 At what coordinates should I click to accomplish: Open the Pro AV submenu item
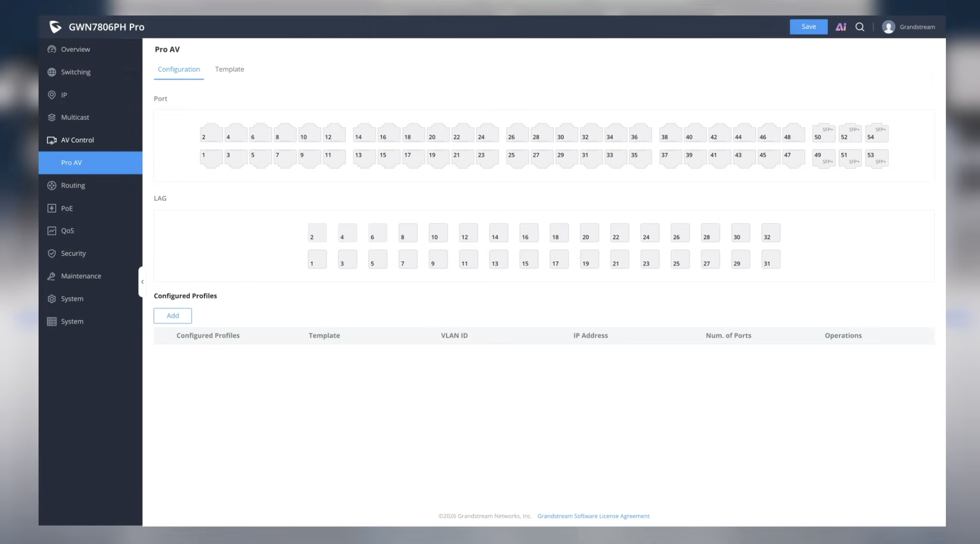point(90,163)
